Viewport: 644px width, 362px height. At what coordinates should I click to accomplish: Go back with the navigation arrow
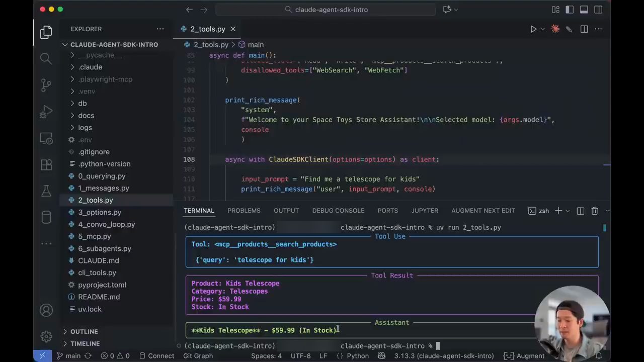pos(189,10)
